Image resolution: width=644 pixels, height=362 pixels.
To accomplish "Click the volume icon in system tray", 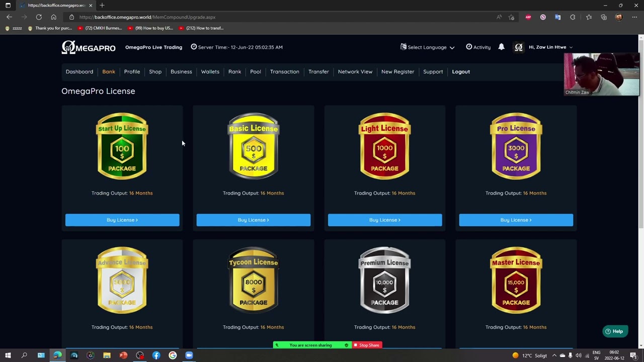I will pos(579,355).
